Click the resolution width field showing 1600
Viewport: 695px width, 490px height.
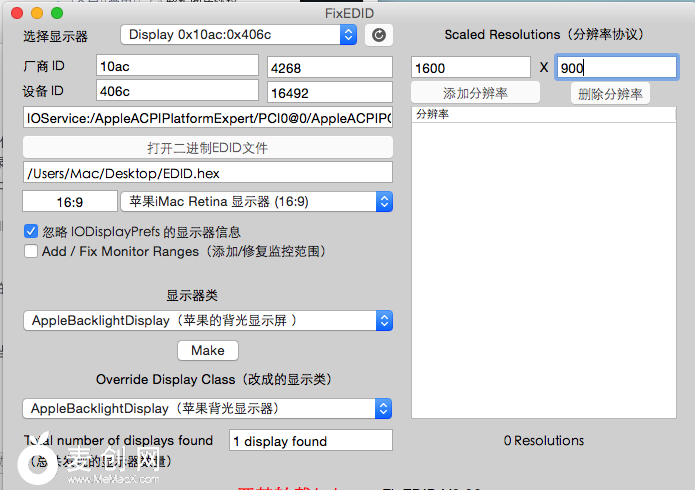coord(471,68)
